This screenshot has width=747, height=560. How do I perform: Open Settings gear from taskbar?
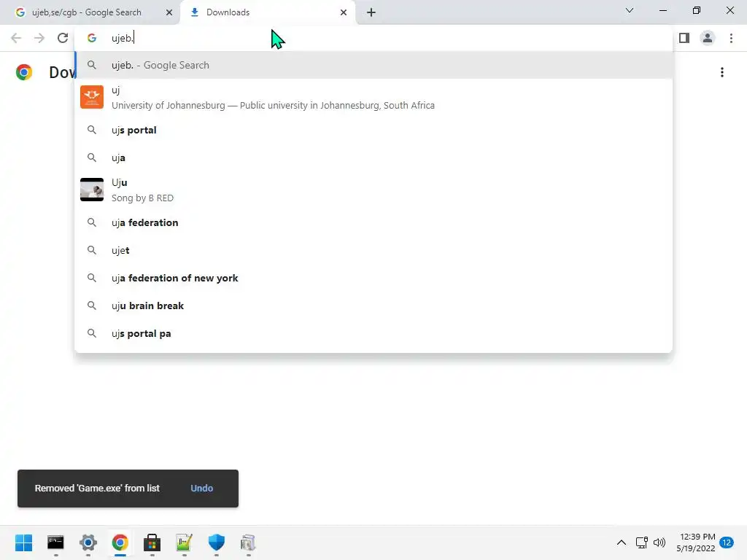[x=88, y=542]
